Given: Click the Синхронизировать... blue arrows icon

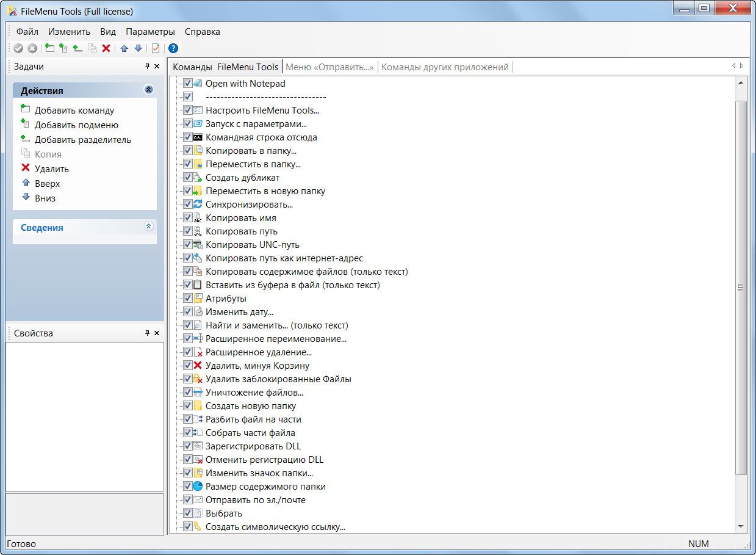Looking at the screenshot, I should click(x=198, y=205).
